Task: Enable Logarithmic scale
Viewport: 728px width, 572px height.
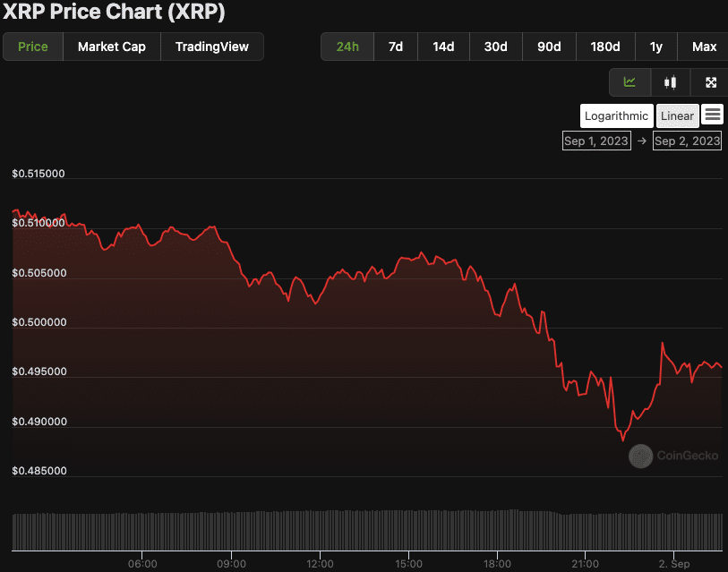Action: [x=616, y=115]
